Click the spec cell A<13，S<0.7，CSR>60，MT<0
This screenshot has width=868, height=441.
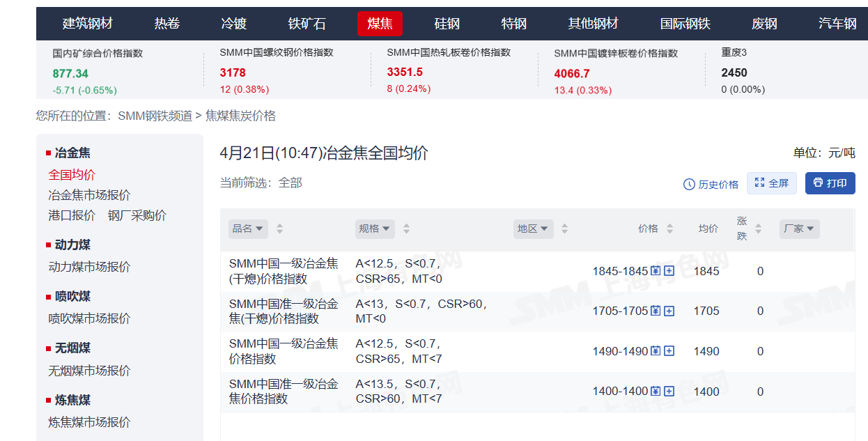click(422, 311)
